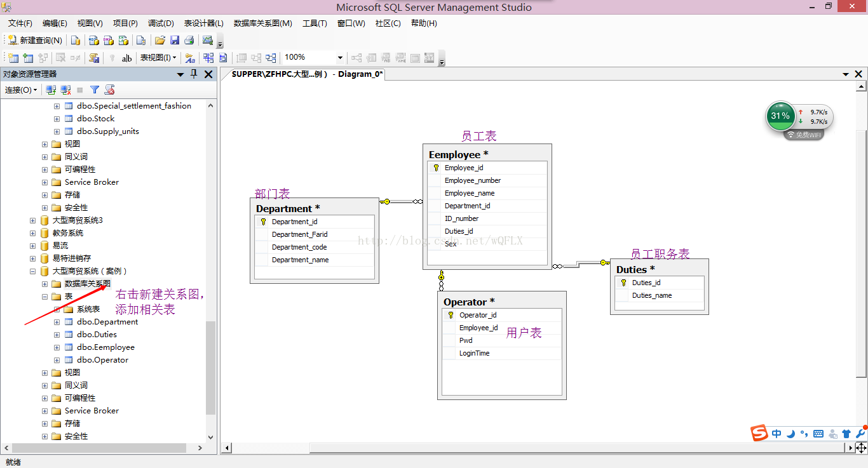Click the Add Table diagram icon
The height and width of the screenshot is (468, 868).
coord(29,58)
